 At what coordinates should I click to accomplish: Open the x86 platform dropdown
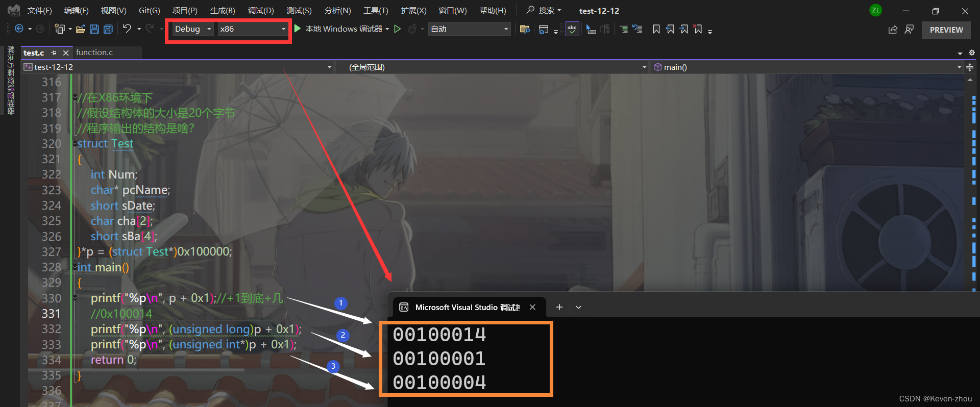click(253, 29)
